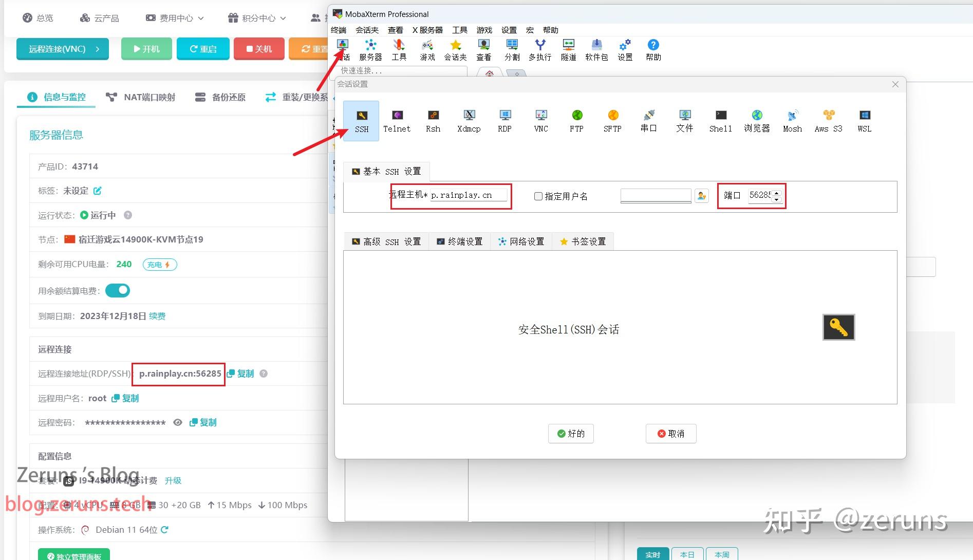Copy the remote username root
The height and width of the screenshot is (560, 973).
pos(125,398)
